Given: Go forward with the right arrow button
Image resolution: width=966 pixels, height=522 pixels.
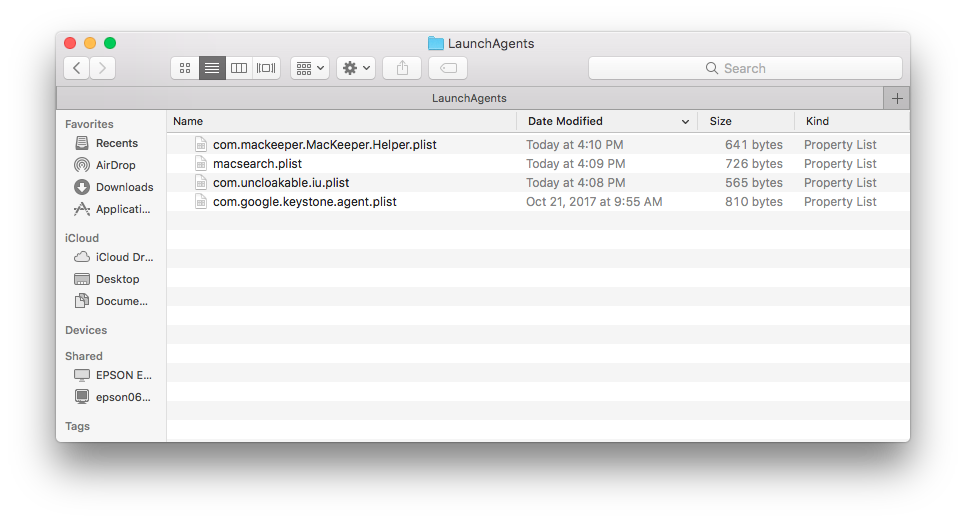Looking at the screenshot, I should pos(102,68).
